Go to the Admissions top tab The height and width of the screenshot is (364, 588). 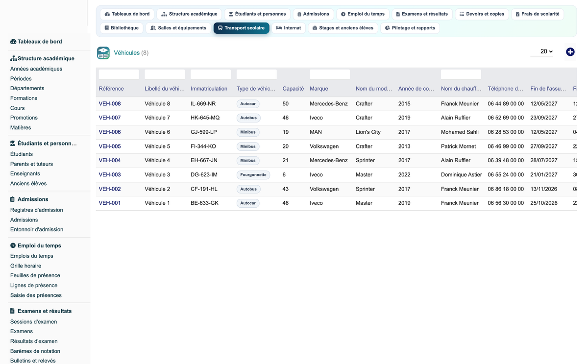tap(313, 14)
